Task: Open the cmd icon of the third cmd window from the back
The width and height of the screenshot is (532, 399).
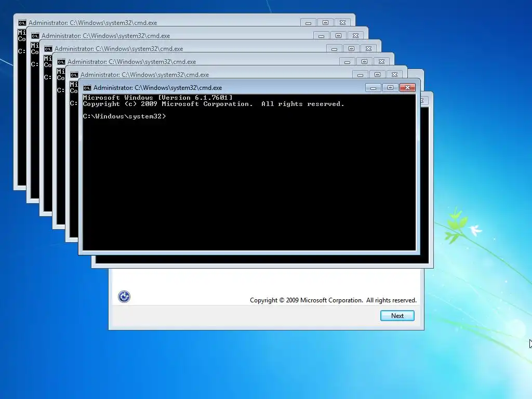Action: click(48, 49)
